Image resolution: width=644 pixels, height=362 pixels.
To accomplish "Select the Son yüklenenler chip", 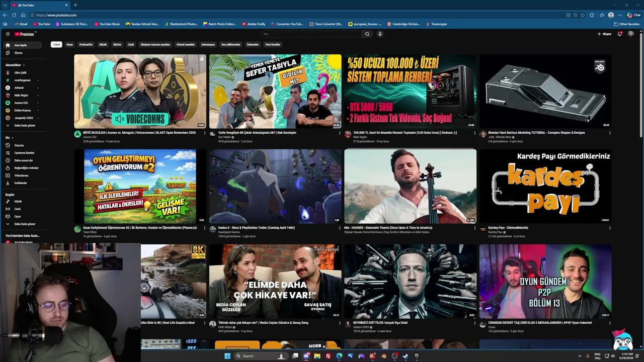I will [x=231, y=45].
